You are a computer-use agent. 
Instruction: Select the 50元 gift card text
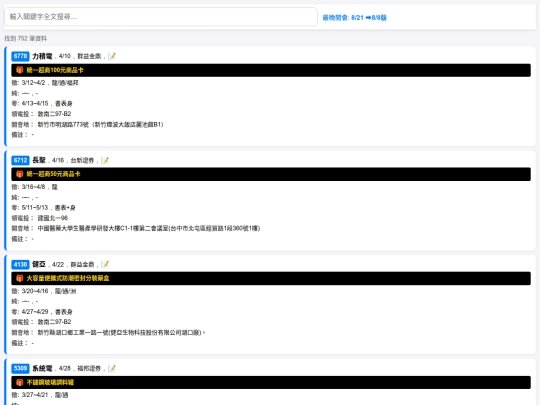click(53, 174)
